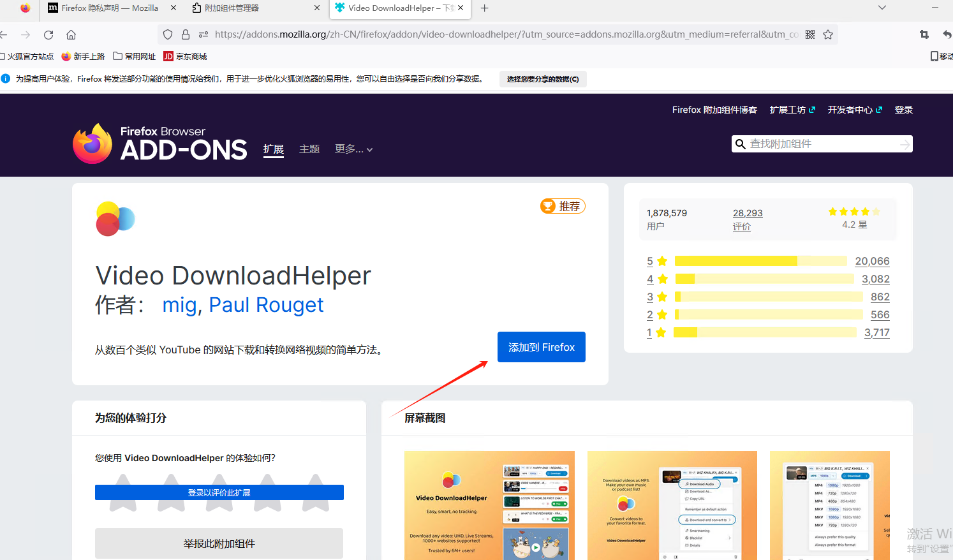This screenshot has width=953, height=560.
Task: Open the Extension Workshop link
Action: click(792, 110)
